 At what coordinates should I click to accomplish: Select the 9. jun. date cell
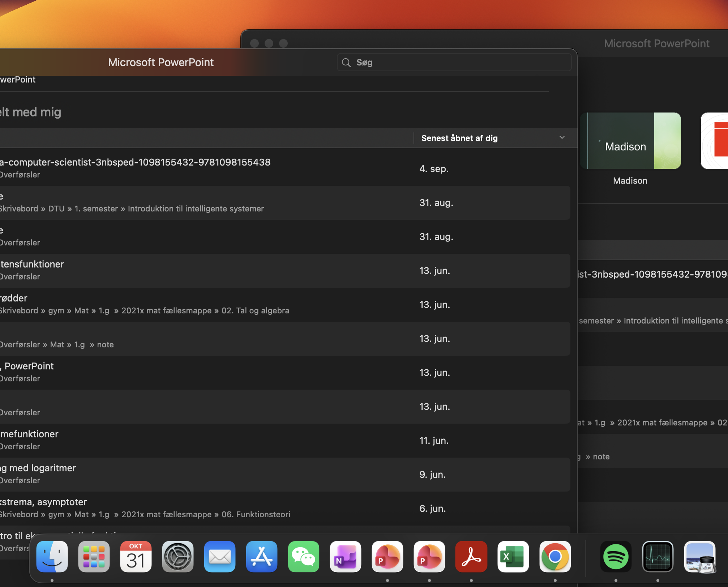pyautogui.click(x=432, y=475)
